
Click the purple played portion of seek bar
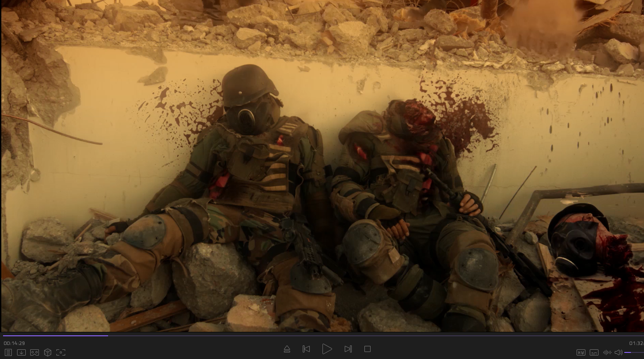pyautogui.click(x=52, y=336)
